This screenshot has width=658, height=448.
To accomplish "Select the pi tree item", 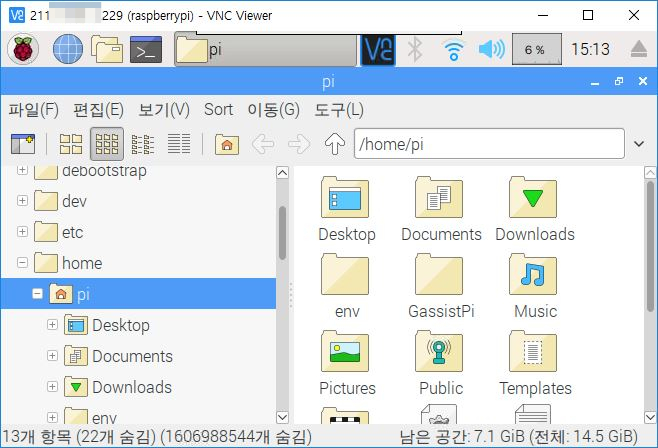I will tap(138, 294).
